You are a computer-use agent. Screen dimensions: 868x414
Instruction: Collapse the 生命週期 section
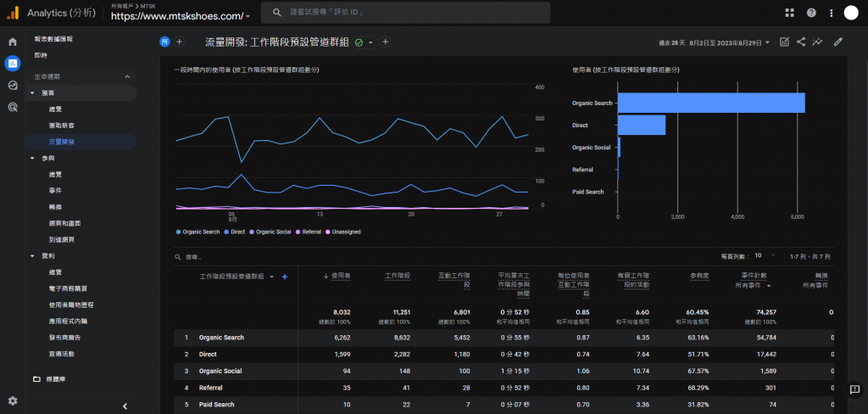point(127,76)
